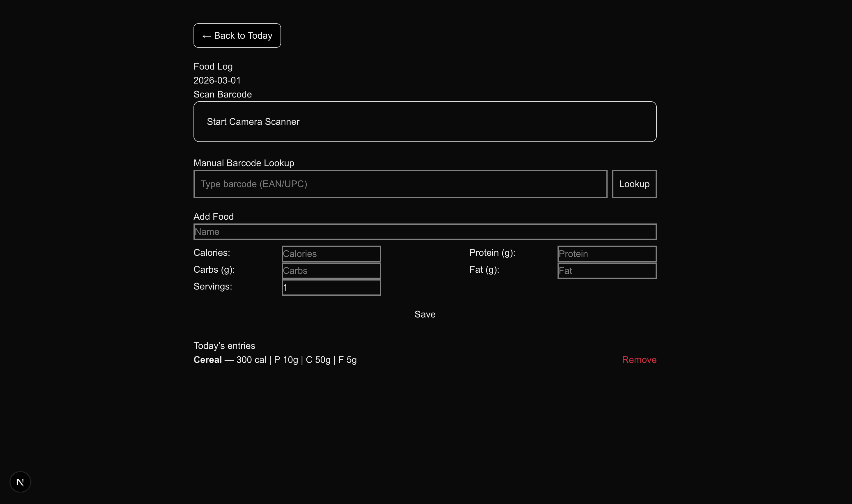Viewport: 852px width, 504px height.
Task: Click the Calories label
Action: coord(212,253)
